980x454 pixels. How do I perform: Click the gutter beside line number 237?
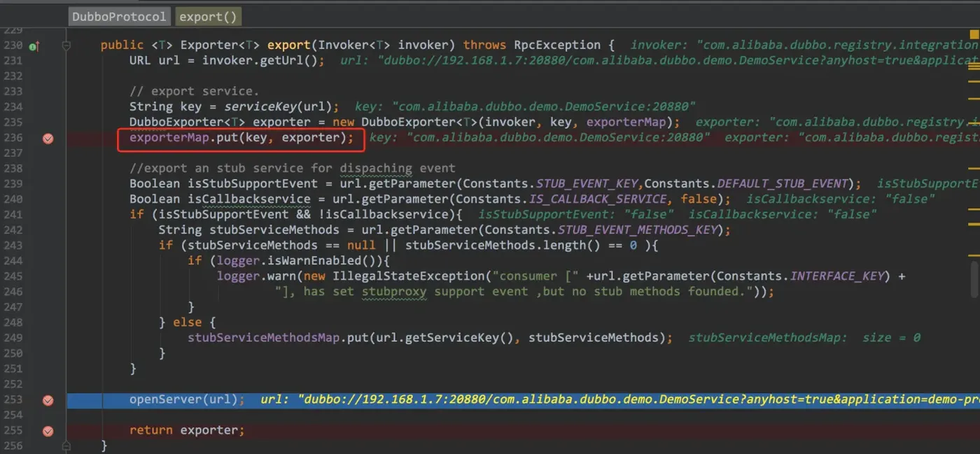point(48,152)
